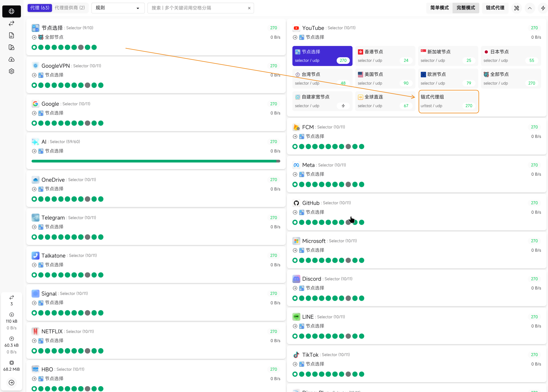Collapse all groups with chevron up button
The width and height of the screenshot is (548, 392).
[x=530, y=8]
